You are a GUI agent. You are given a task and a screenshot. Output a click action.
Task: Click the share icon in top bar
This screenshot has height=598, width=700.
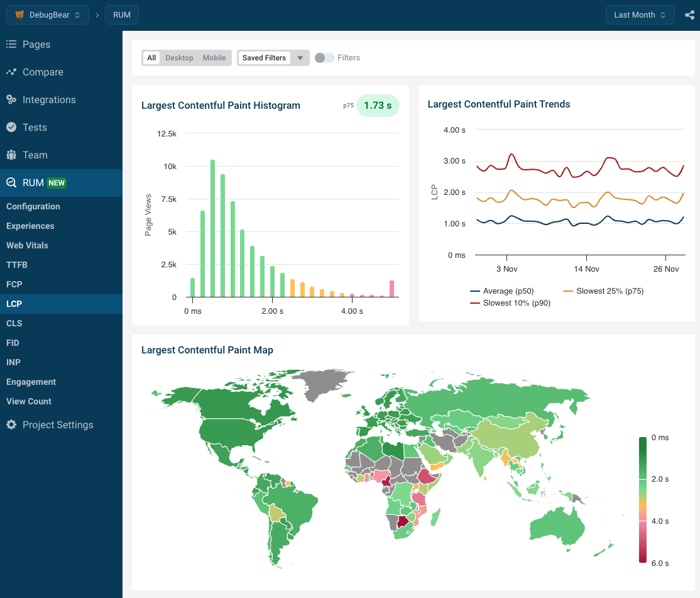tap(689, 14)
